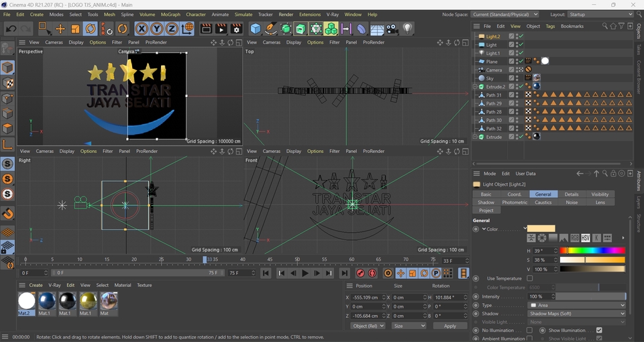Select the white Mat.2 material thumbnail
The width and height of the screenshot is (644, 342).
(27, 301)
